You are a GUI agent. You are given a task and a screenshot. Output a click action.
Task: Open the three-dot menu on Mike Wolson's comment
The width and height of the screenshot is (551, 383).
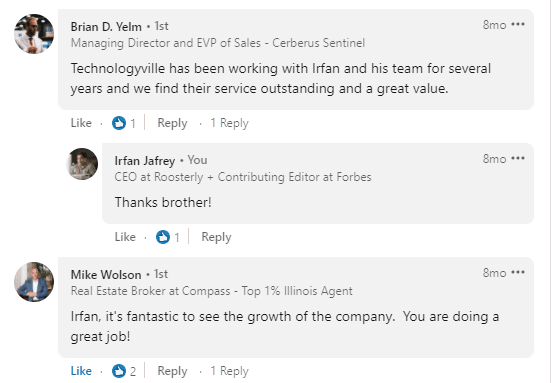click(518, 273)
